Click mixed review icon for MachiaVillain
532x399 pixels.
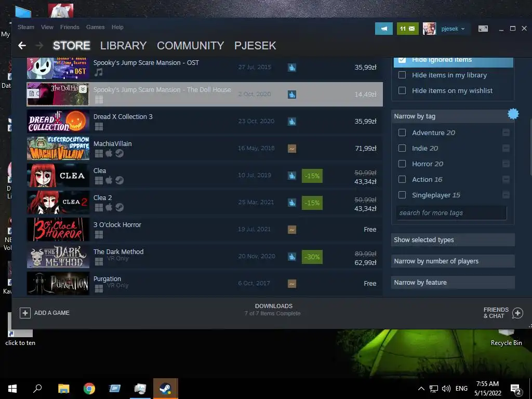[292, 148]
